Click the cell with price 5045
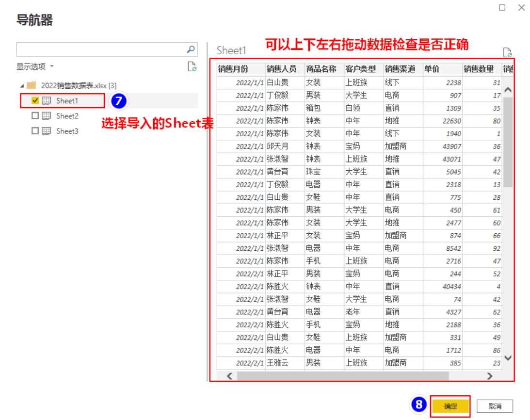Viewport: 530px width, 420px height. pyautogui.click(x=442, y=172)
